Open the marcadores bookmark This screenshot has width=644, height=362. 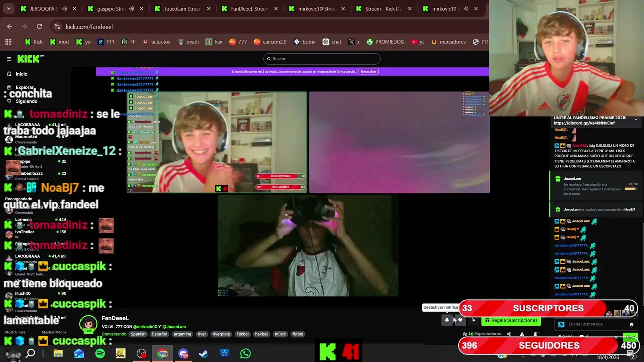click(x=448, y=42)
